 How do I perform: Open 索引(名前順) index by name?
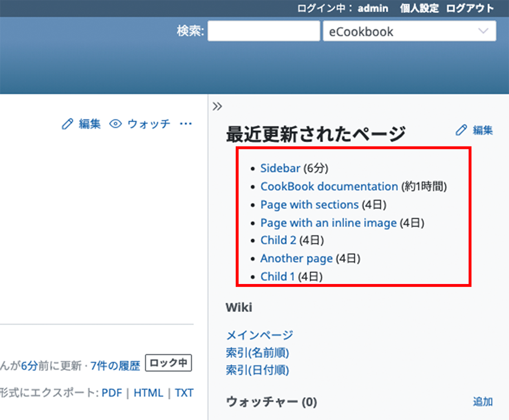tap(257, 352)
